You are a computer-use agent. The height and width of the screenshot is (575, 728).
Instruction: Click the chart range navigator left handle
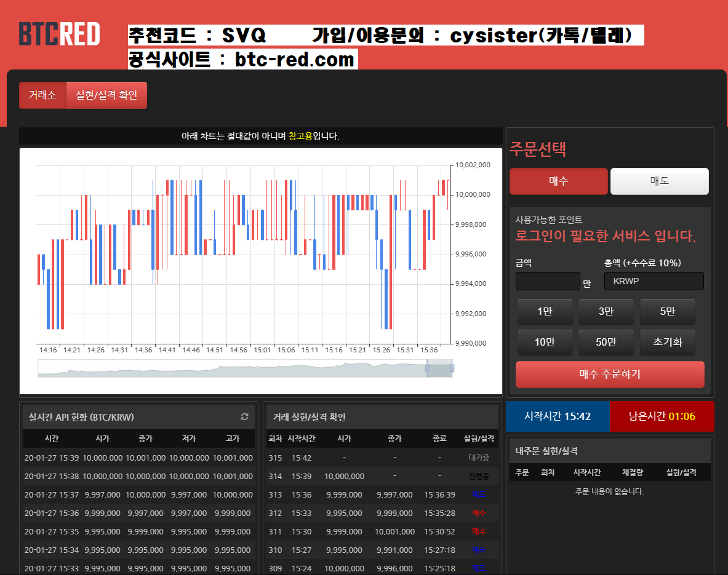click(x=426, y=368)
